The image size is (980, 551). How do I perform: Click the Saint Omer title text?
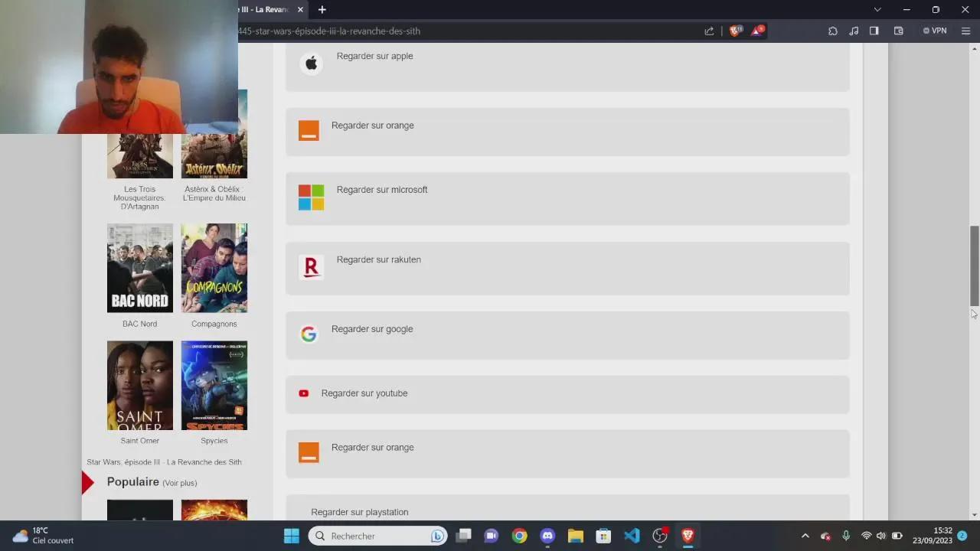pyautogui.click(x=140, y=441)
